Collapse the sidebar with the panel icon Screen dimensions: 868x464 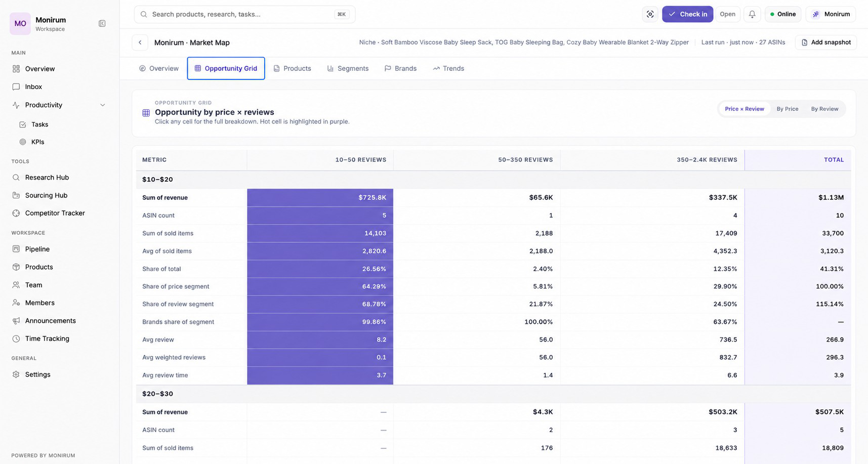click(102, 24)
